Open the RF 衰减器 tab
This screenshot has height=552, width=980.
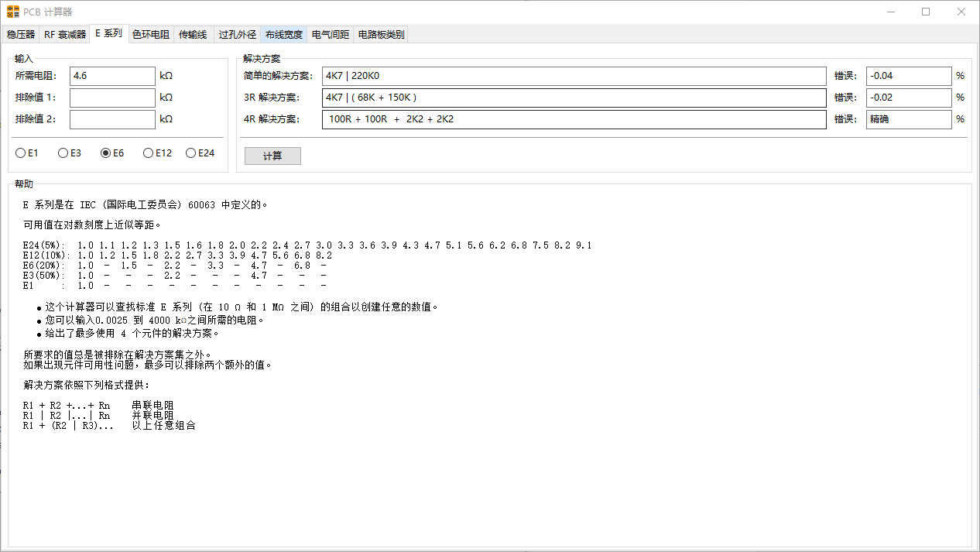(65, 35)
